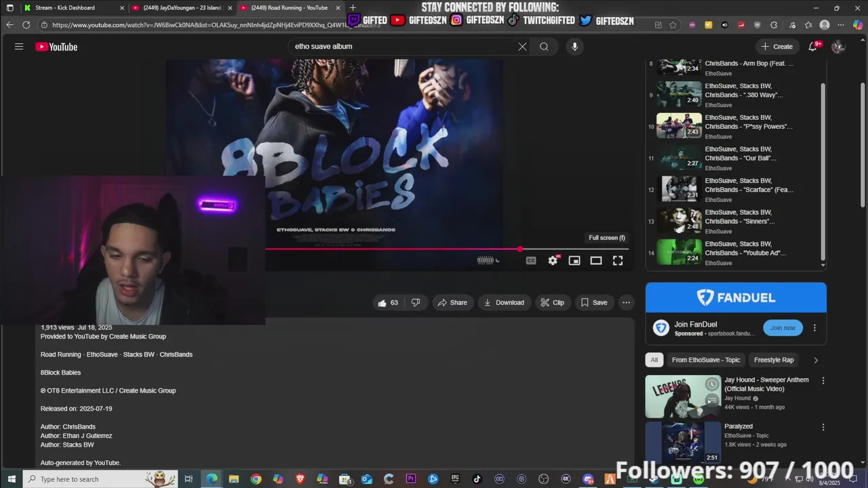Play playlist item 8 Arm Bop
Image resolution: width=868 pixels, height=488 pixels.
(x=736, y=66)
